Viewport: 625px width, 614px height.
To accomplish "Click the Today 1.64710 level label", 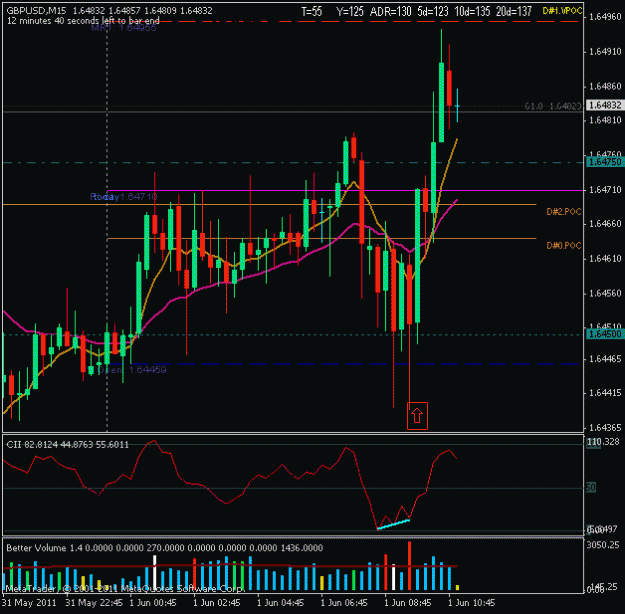I will click(124, 197).
